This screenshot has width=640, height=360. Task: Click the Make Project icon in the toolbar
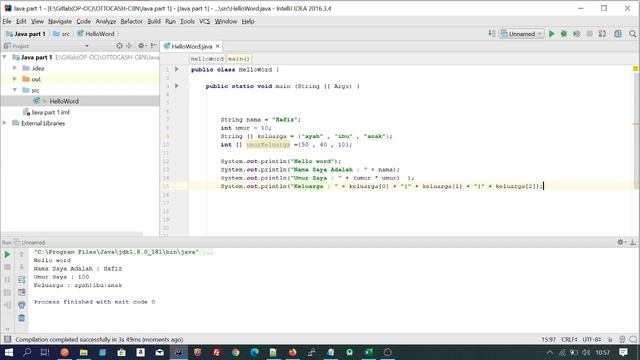point(492,34)
